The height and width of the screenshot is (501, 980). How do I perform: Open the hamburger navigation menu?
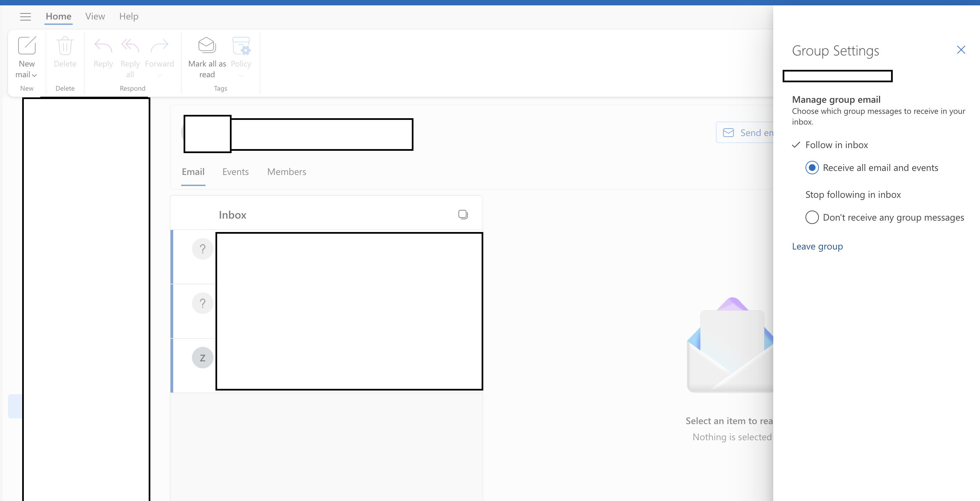[x=26, y=17]
